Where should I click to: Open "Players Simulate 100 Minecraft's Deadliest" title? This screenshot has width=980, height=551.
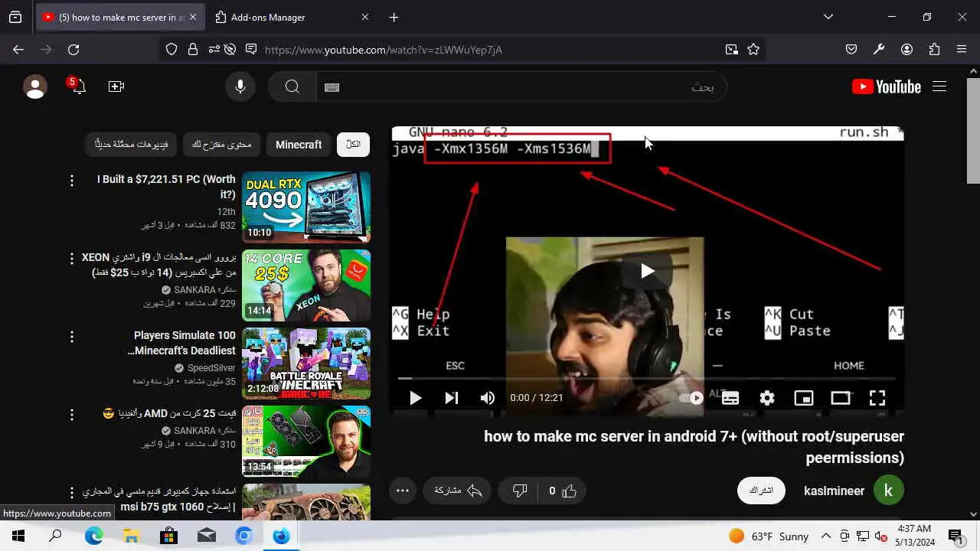click(x=181, y=343)
